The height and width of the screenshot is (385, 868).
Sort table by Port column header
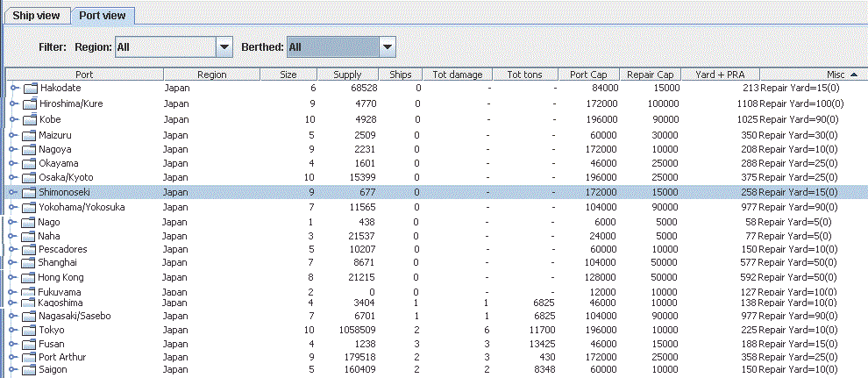(85, 75)
